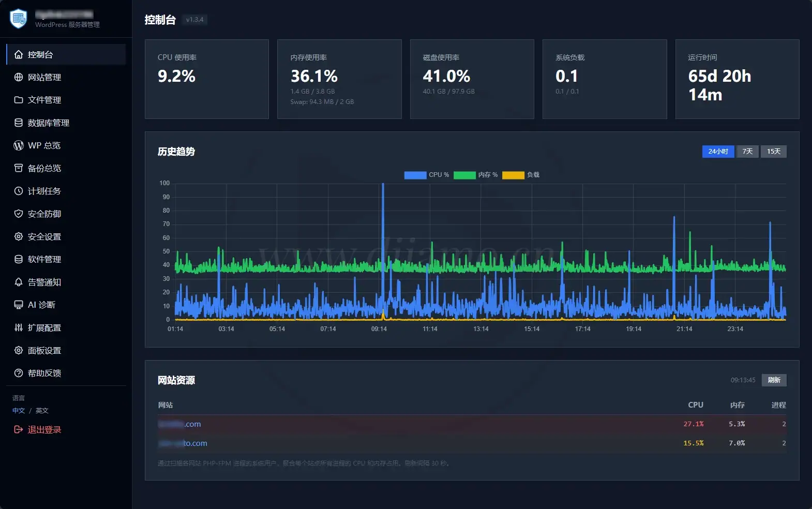This screenshot has height=509, width=812.
Task: Select 安全防御 shield icon
Action: [19, 214]
